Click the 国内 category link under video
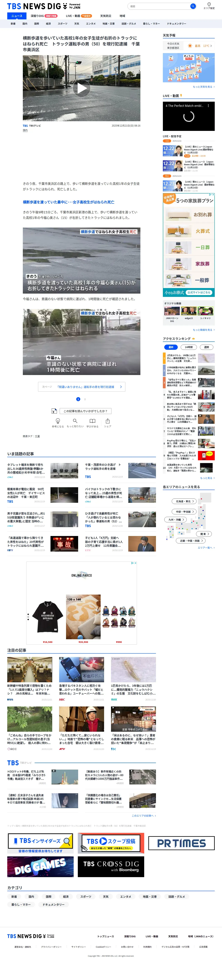 (x=25, y=130)
